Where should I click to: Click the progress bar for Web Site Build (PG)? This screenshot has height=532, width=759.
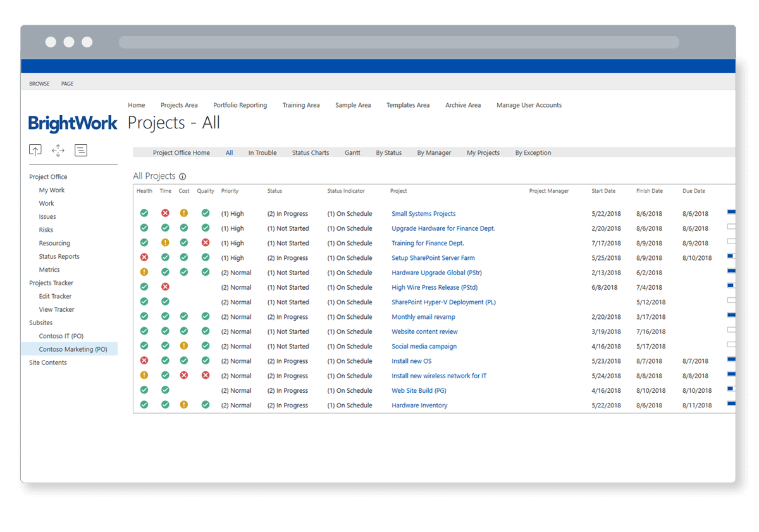click(x=732, y=390)
